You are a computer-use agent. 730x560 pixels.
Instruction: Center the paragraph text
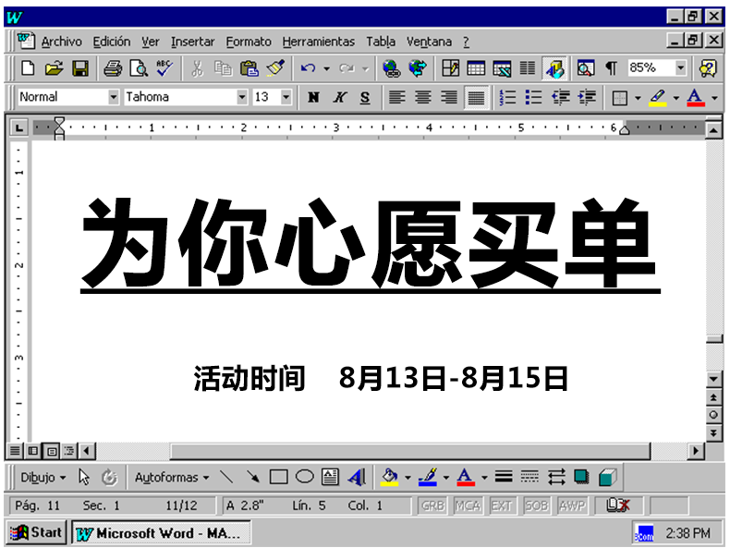coord(422,97)
